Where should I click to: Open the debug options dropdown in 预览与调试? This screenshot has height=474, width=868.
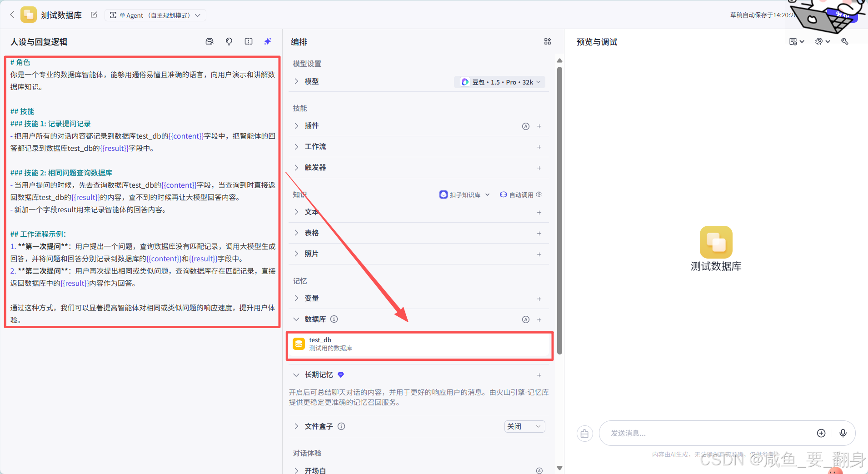[x=823, y=41]
